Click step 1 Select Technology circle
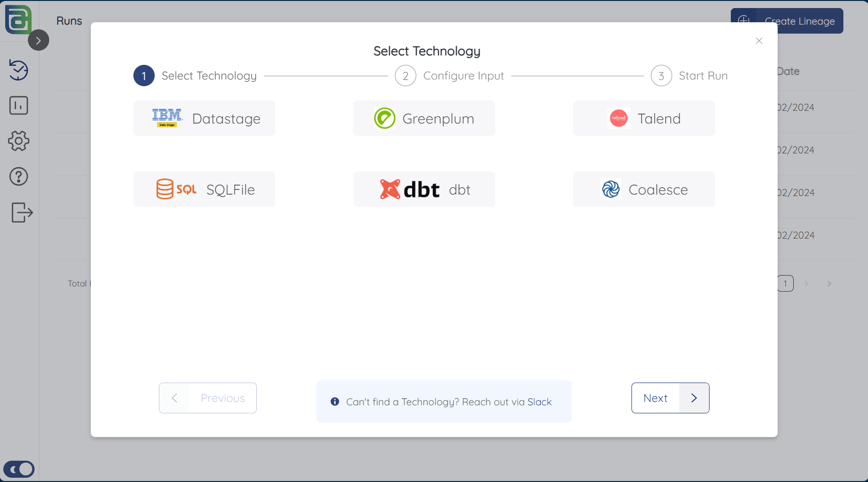The image size is (868, 482). click(144, 76)
